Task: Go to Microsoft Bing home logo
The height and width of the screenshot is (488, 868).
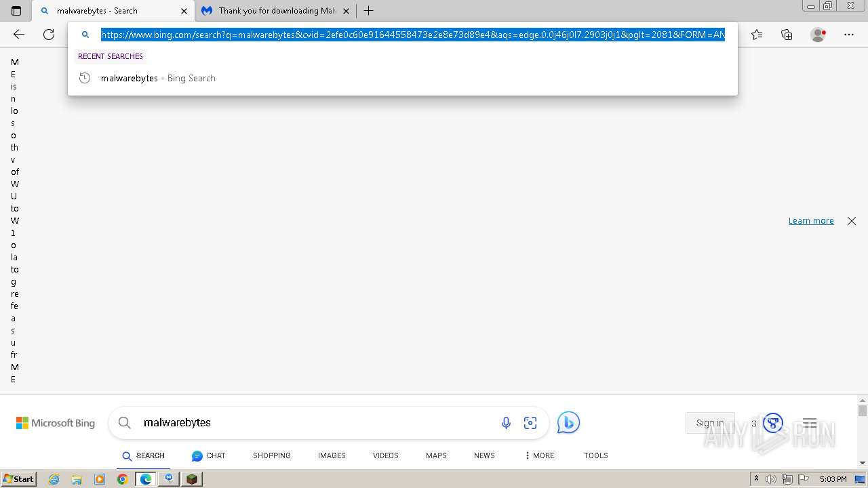Action: click(56, 423)
